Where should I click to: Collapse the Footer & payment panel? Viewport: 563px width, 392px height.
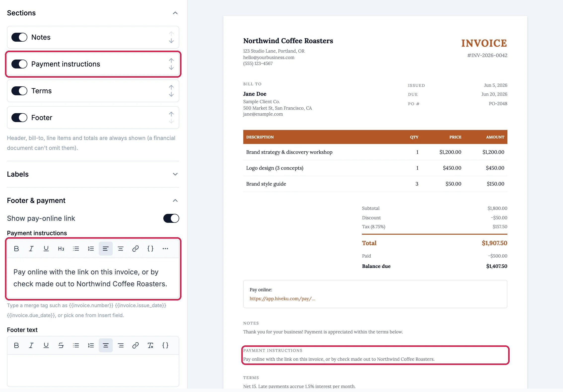[x=175, y=200]
